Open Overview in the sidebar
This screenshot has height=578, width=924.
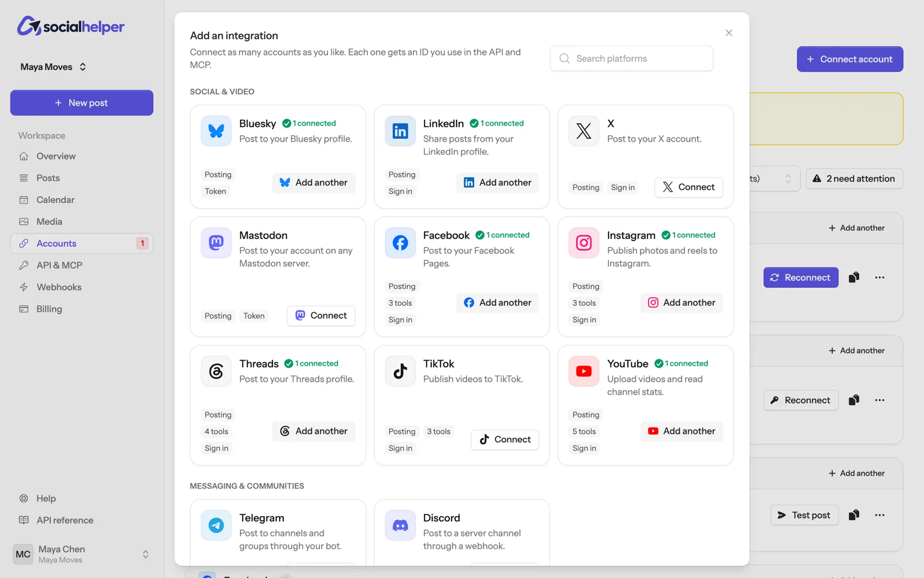pyautogui.click(x=81, y=156)
